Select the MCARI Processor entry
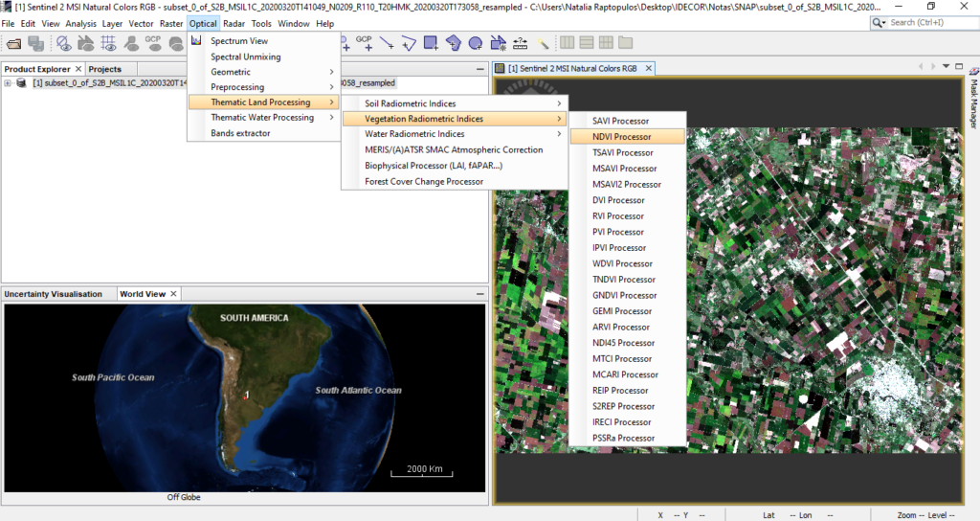This screenshot has height=521, width=980. (628, 374)
